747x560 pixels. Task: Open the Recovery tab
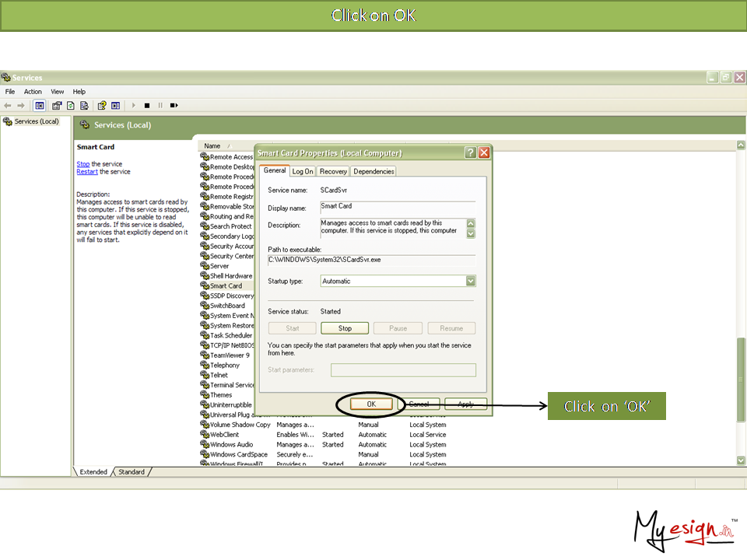333,171
